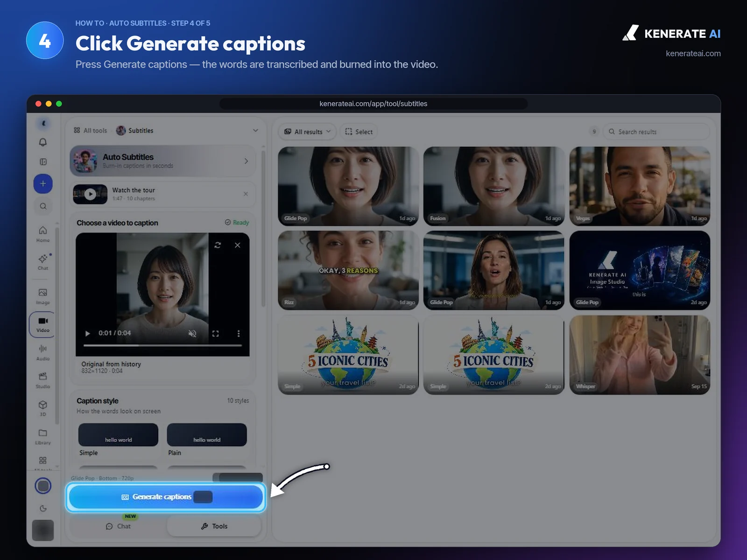Play the Watch the tour video

pyautogui.click(x=90, y=194)
